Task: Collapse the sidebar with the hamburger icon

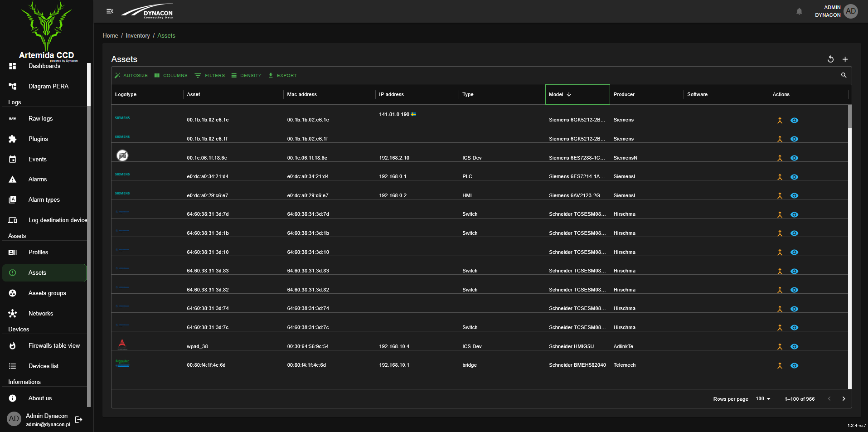Action: (x=110, y=11)
